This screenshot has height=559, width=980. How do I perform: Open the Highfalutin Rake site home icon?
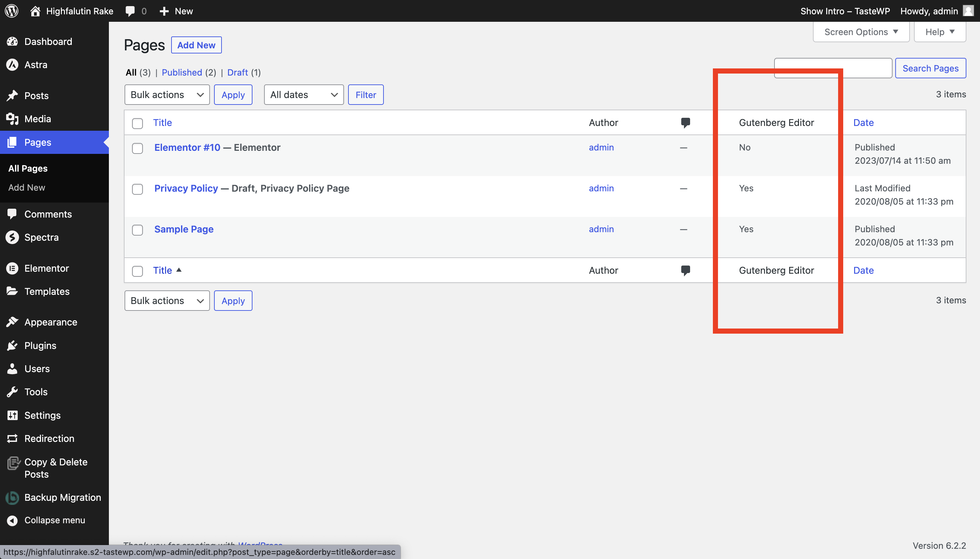point(35,11)
